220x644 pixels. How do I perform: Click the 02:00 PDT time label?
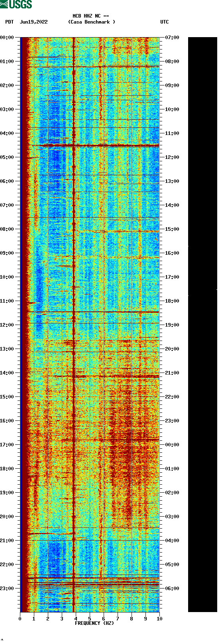[x=7, y=85]
